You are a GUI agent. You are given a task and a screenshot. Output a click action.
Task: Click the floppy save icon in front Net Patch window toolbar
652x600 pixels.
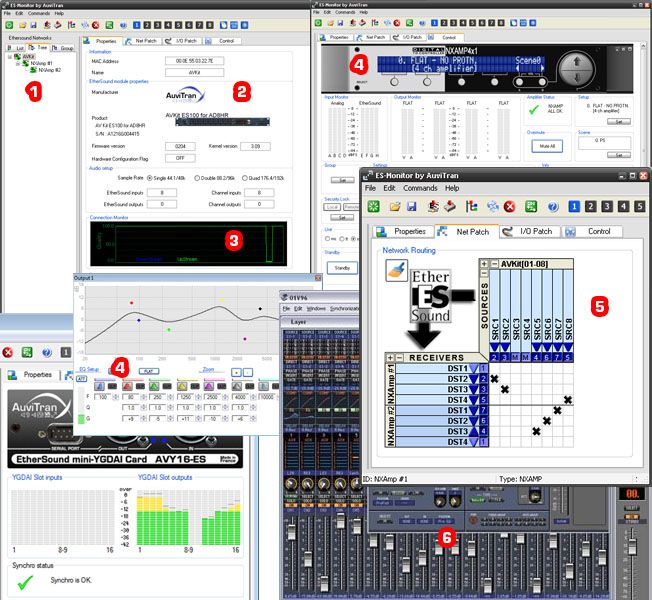412,206
